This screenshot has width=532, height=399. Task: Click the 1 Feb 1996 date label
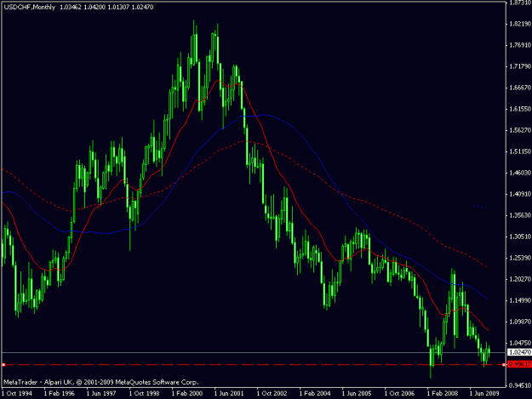60,394
